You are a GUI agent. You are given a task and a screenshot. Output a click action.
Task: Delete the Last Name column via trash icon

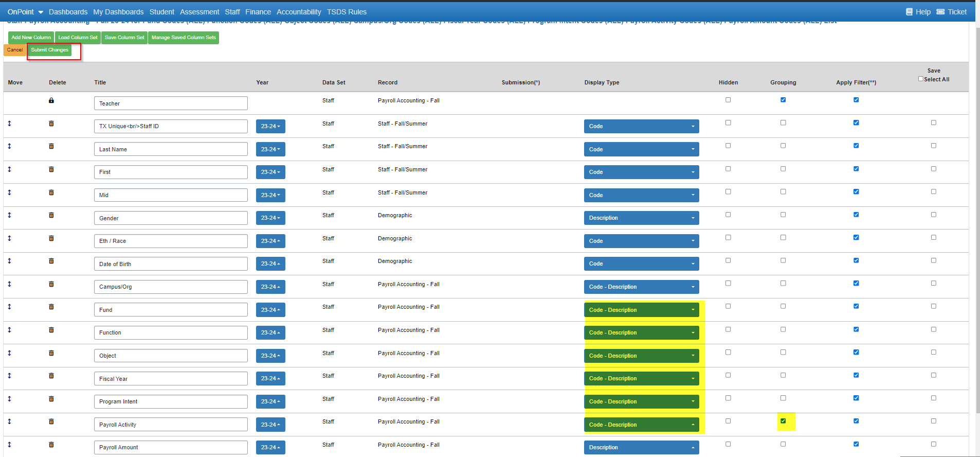point(51,146)
